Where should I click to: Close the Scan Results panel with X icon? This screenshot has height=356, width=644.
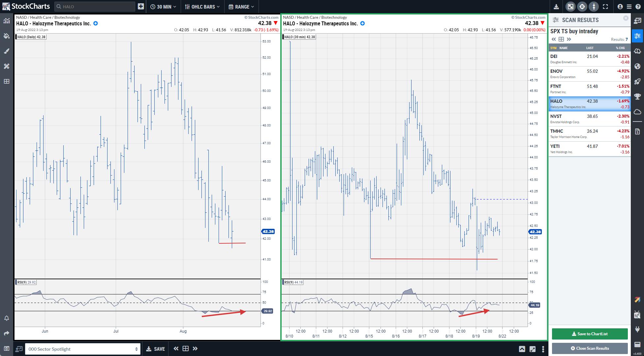[626, 18]
